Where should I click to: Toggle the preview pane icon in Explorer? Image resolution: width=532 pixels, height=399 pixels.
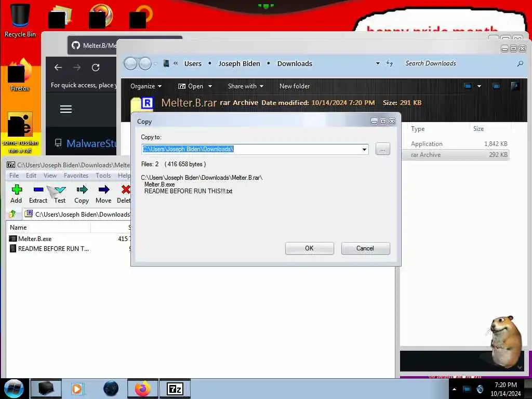[x=496, y=86]
